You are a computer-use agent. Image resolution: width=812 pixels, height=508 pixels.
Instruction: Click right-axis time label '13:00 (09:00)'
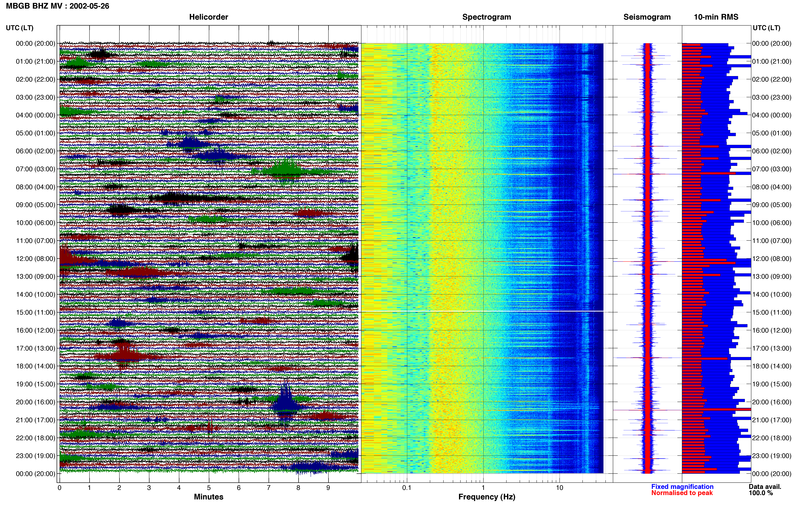(x=772, y=277)
